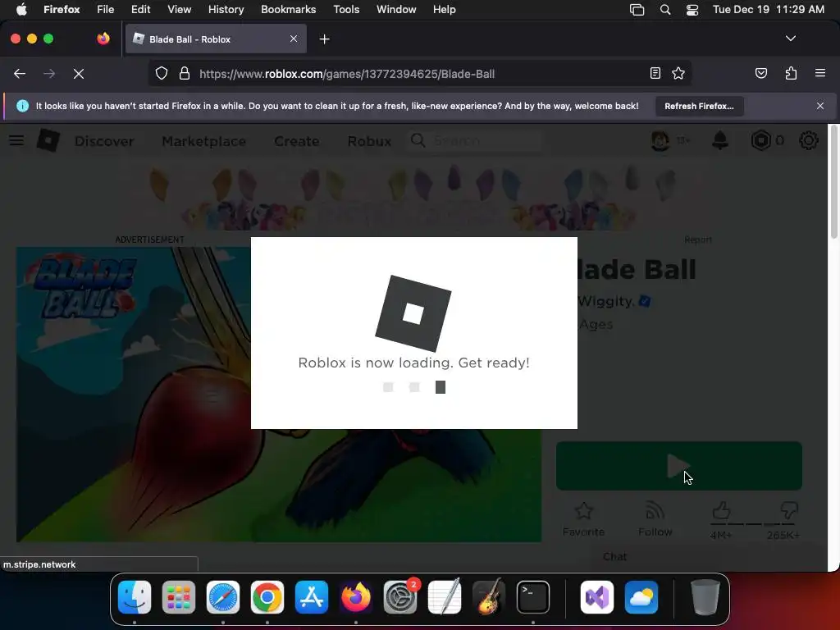Click the Firefox View icon

(x=103, y=39)
